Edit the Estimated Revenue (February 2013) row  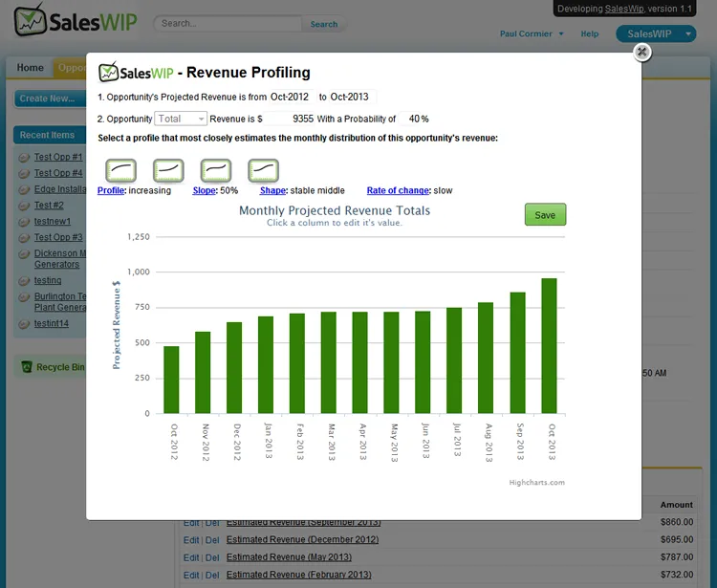coord(190,576)
